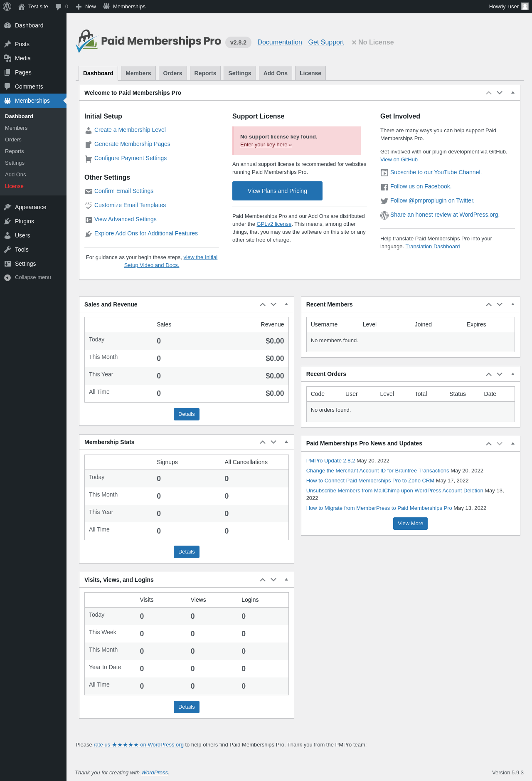Open the Add Ons tab

276,73
